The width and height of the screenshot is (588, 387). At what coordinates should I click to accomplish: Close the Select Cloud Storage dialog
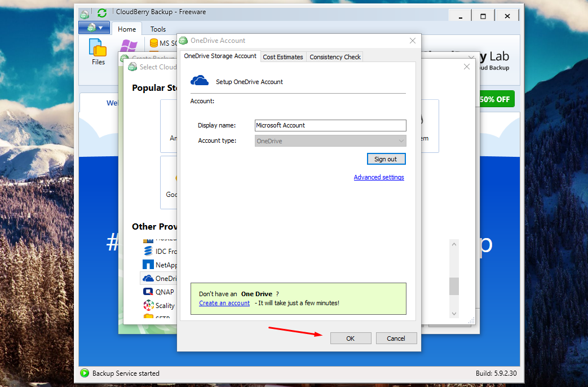tap(466, 67)
